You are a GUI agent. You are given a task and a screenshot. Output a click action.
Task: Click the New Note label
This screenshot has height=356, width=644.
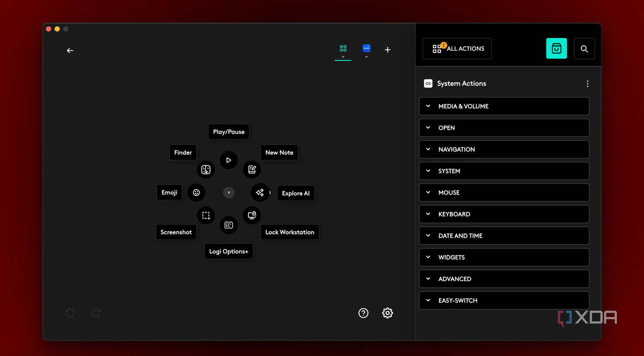tap(279, 152)
